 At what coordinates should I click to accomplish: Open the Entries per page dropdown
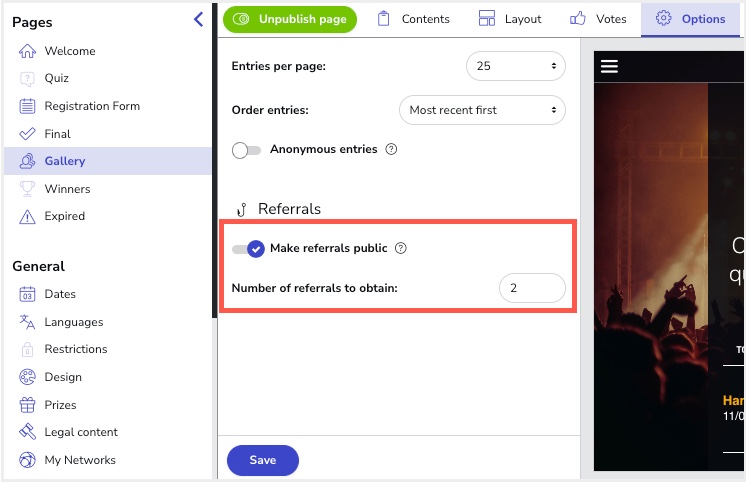click(x=515, y=66)
